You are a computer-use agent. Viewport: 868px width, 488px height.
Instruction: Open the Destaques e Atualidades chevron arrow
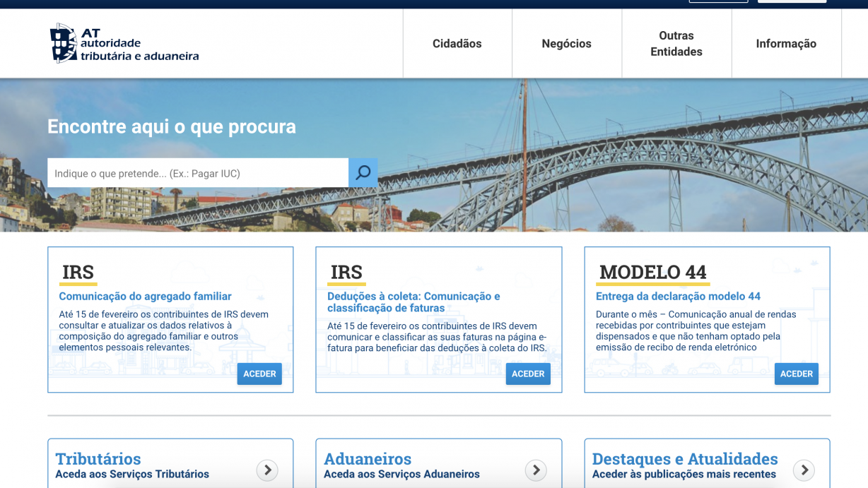[804, 470]
